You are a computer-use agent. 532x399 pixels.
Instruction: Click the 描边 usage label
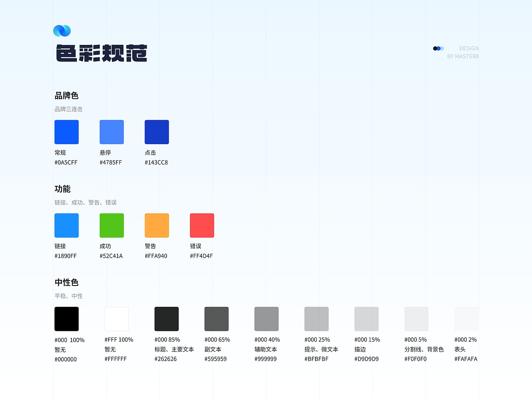click(x=360, y=350)
